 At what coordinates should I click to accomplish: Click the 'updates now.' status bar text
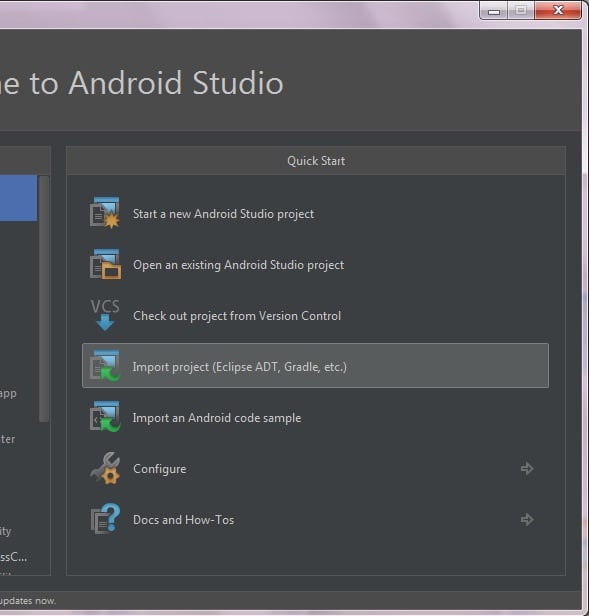pos(28,601)
